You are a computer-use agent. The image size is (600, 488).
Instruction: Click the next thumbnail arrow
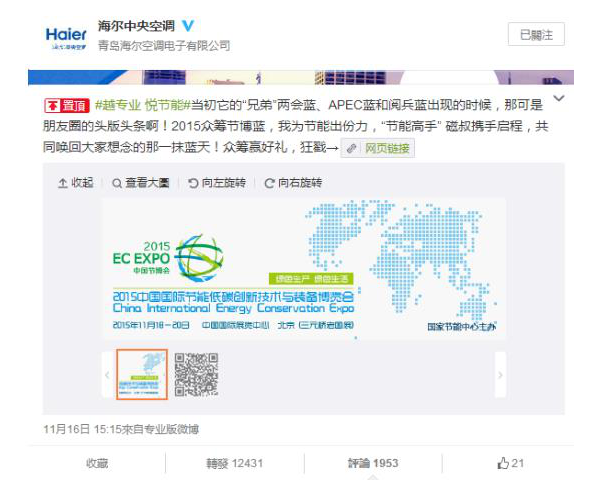click(x=500, y=375)
